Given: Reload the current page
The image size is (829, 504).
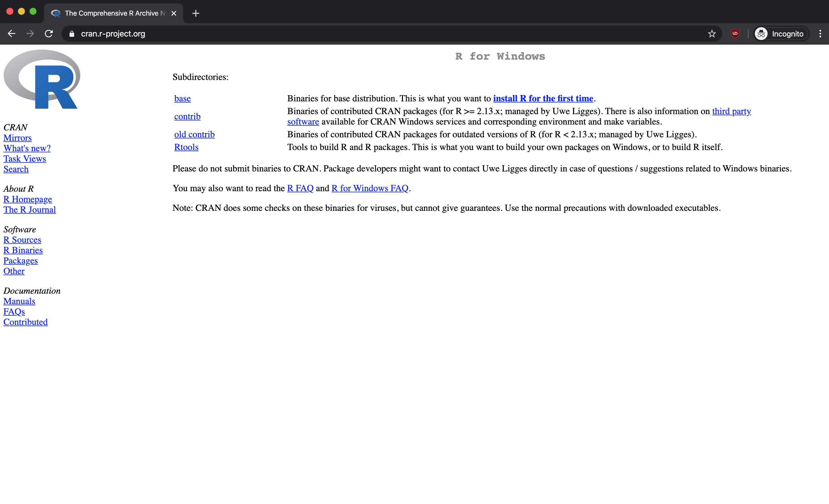Looking at the screenshot, I should pyautogui.click(x=49, y=34).
